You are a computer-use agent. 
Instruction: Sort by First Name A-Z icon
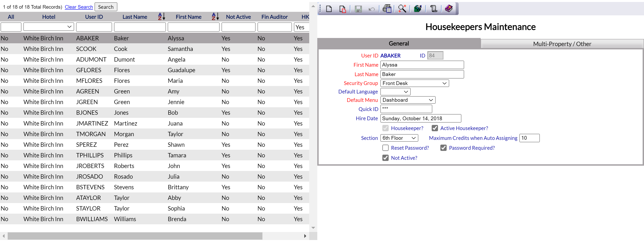click(215, 17)
